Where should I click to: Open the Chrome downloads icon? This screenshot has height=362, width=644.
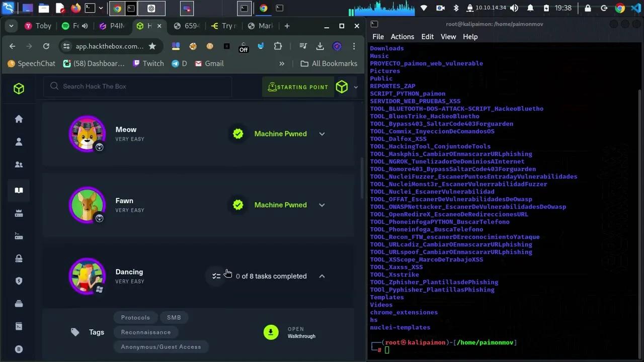point(319,46)
